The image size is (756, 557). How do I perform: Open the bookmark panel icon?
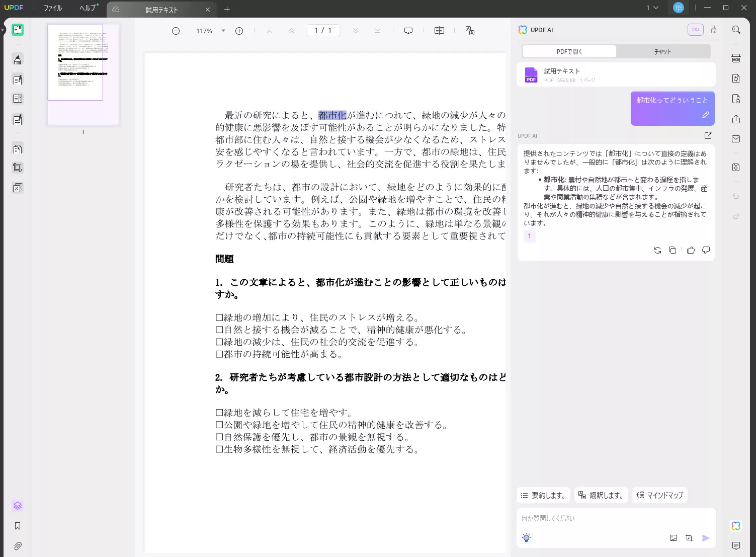pyautogui.click(x=18, y=526)
